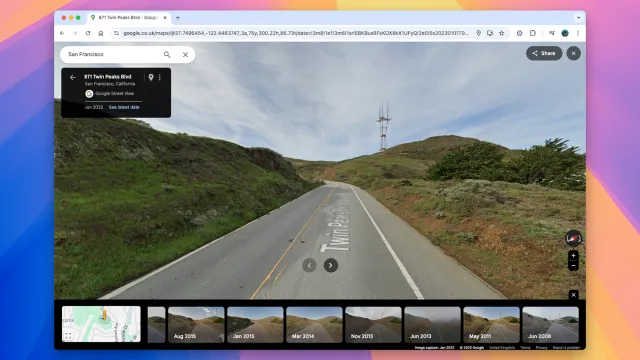Bookmark this page with the star icon
The height and width of the screenshot is (360, 640).
502,33
